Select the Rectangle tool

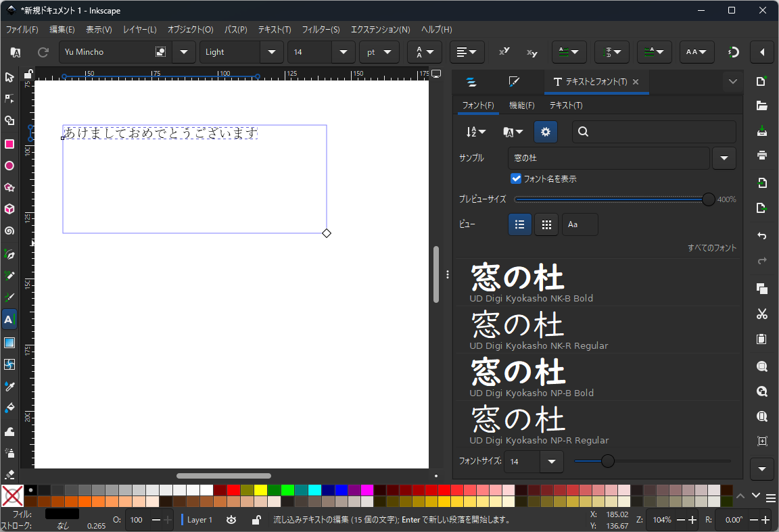(9, 144)
